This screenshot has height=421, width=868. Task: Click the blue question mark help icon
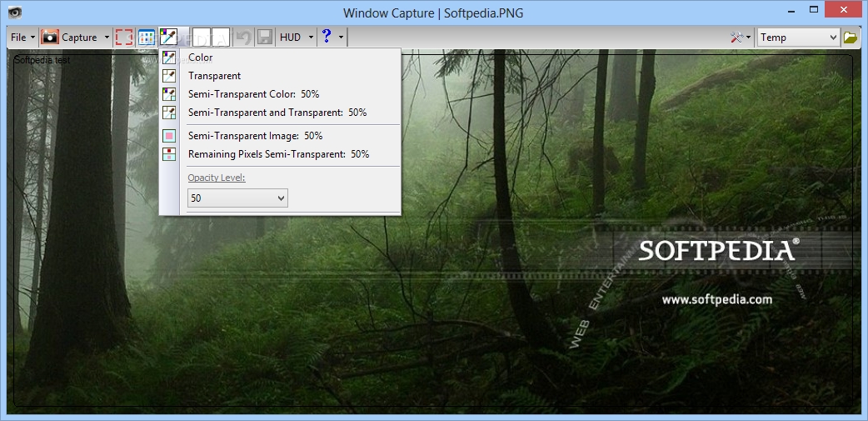tap(327, 38)
